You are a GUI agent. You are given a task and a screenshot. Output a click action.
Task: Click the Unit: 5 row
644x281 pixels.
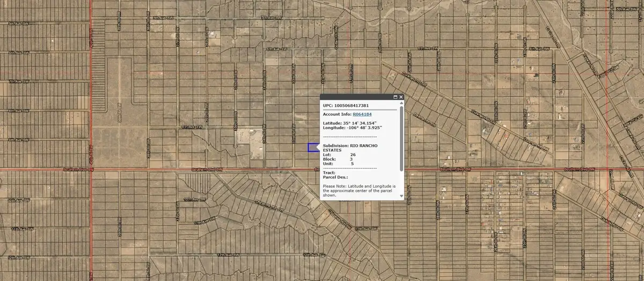pyautogui.click(x=338, y=164)
